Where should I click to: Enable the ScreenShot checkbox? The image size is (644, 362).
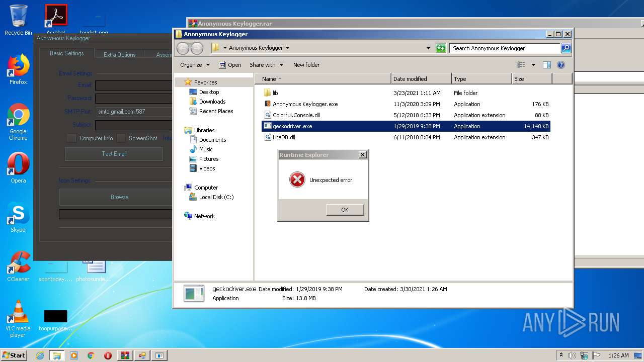click(121, 138)
